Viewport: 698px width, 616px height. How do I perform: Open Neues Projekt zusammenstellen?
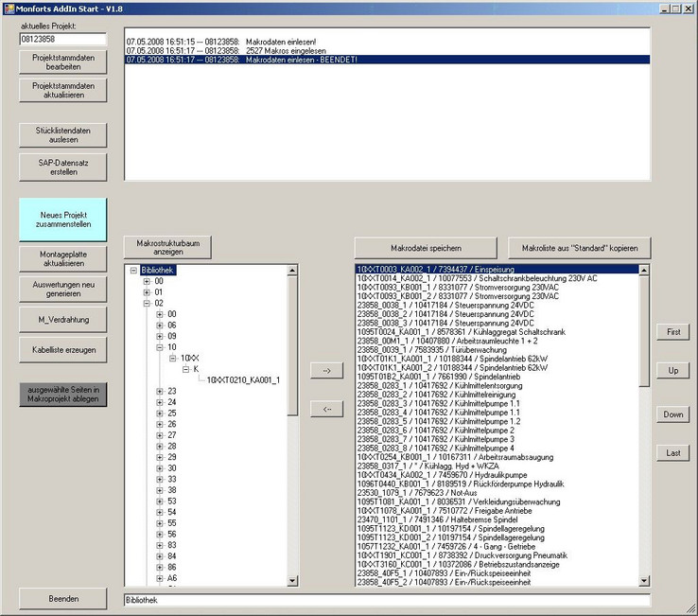[62, 220]
